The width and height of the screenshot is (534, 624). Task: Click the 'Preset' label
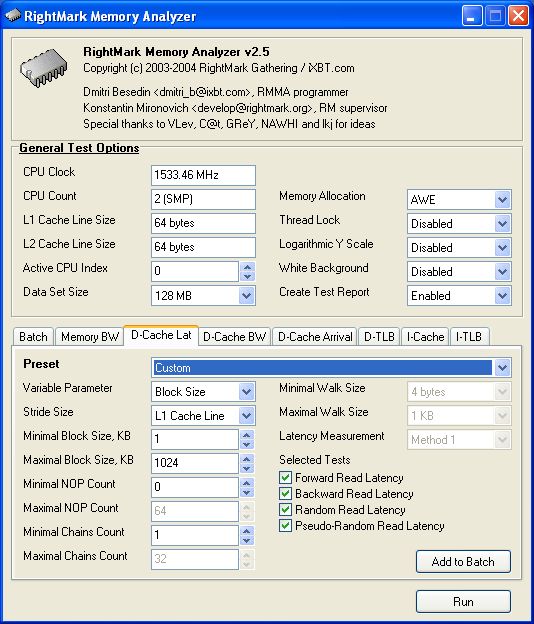[x=41, y=364]
